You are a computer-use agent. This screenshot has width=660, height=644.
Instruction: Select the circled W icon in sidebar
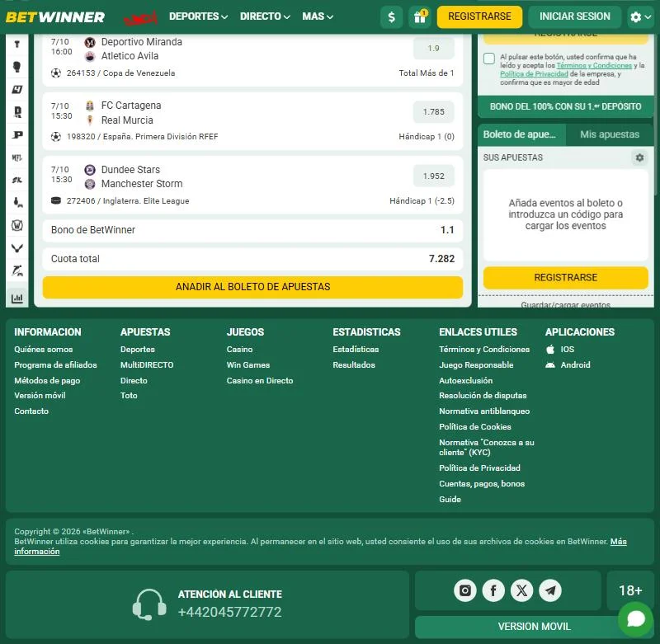click(x=16, y=225)
